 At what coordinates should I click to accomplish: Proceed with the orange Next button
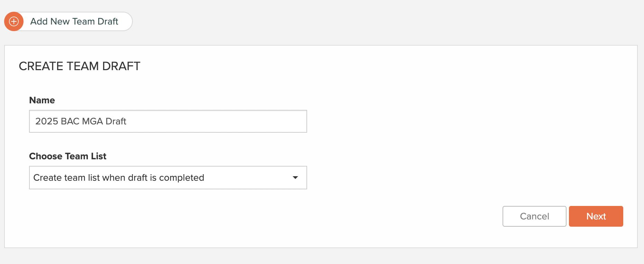coord(596,216)
